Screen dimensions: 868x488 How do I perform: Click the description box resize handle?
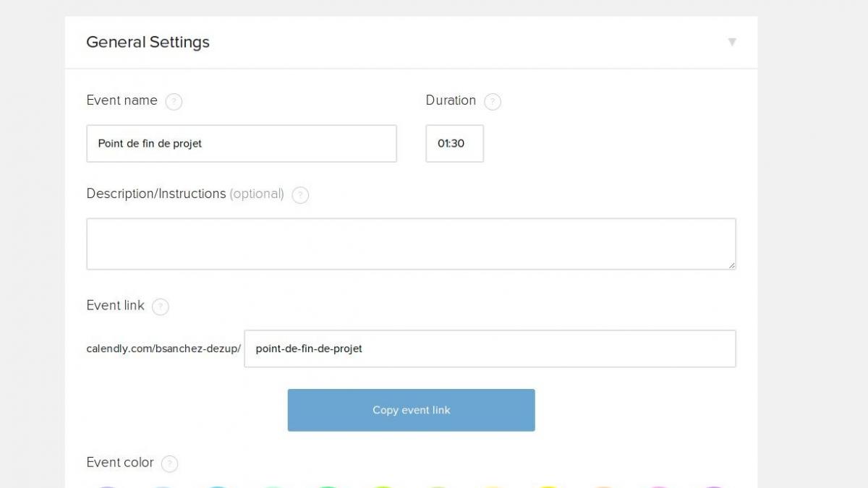click(731, 265)
